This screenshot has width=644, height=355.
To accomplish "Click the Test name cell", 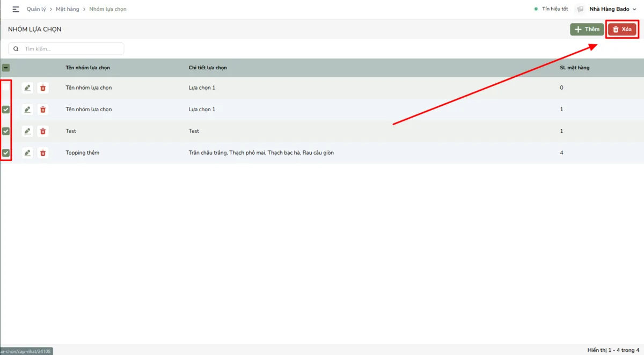I will click(71, 131).
